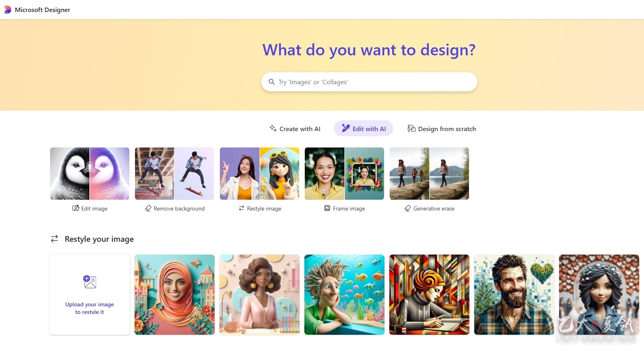Click the upload image plus icon

click(90, 281)
